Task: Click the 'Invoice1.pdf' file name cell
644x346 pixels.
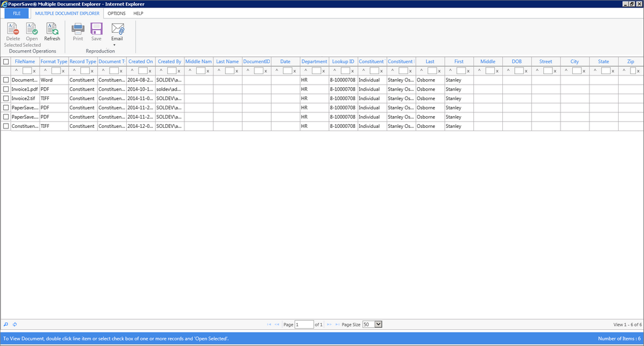Action: 25,89
